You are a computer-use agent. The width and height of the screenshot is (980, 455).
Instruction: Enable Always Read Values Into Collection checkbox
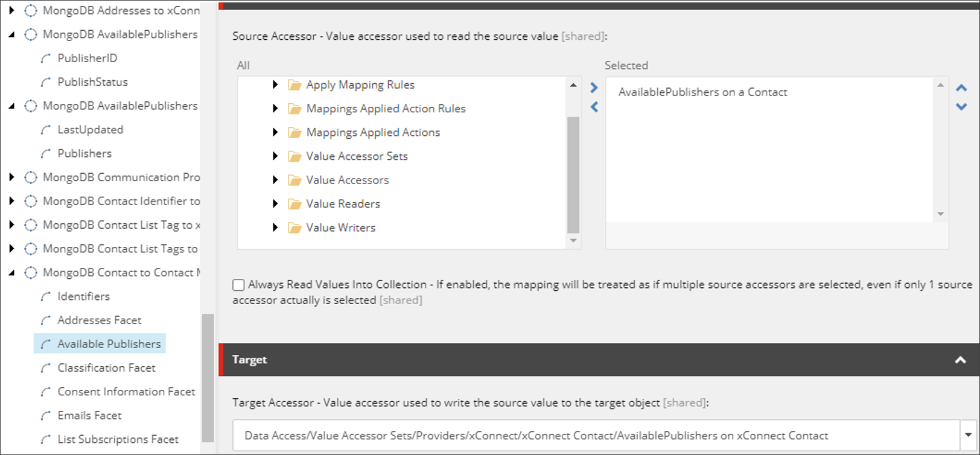(x=239, y=285)
